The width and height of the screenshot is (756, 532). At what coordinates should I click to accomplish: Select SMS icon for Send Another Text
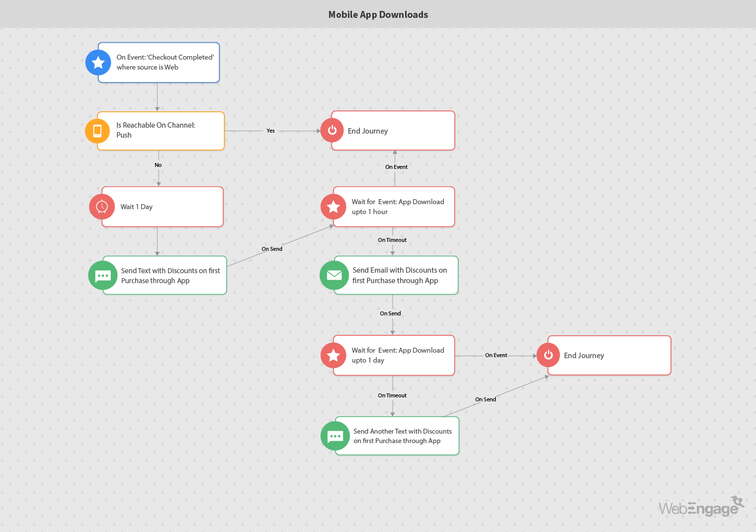(x=335, y=436)
